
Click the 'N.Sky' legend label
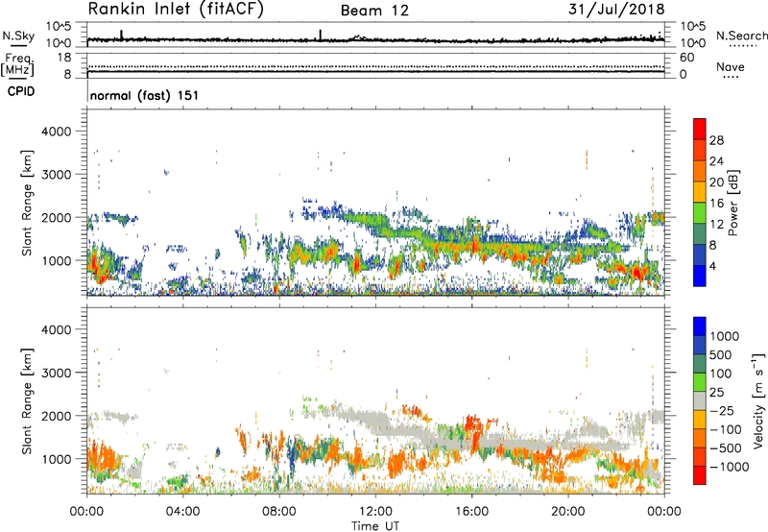click(18, 36)
